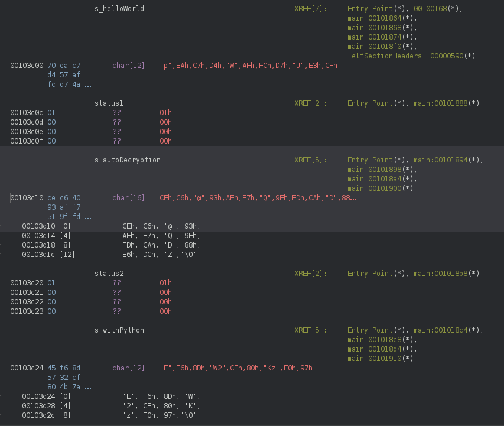This screenshot has width=504, height=426.
Task: Jump to xref main:00101888(*)
Action: (x=447, y=103)
